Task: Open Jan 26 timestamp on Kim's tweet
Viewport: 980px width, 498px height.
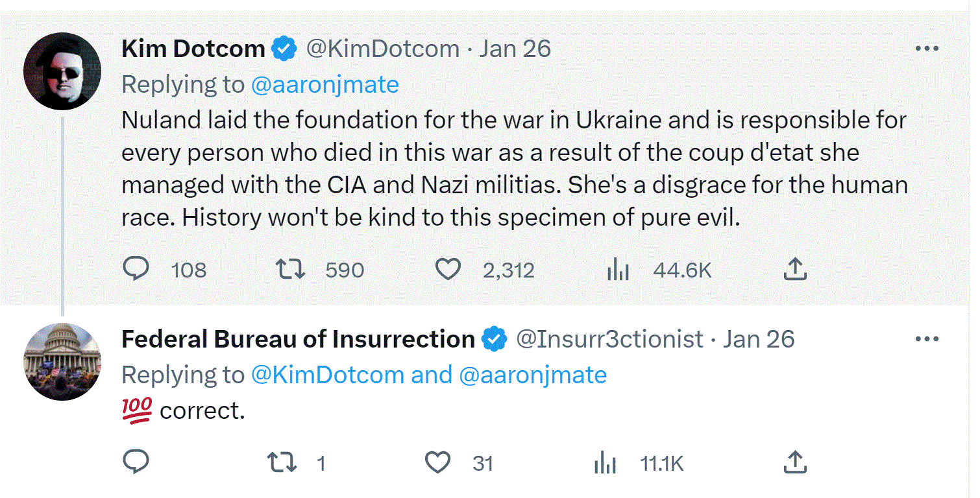Action: pos(515,49)
